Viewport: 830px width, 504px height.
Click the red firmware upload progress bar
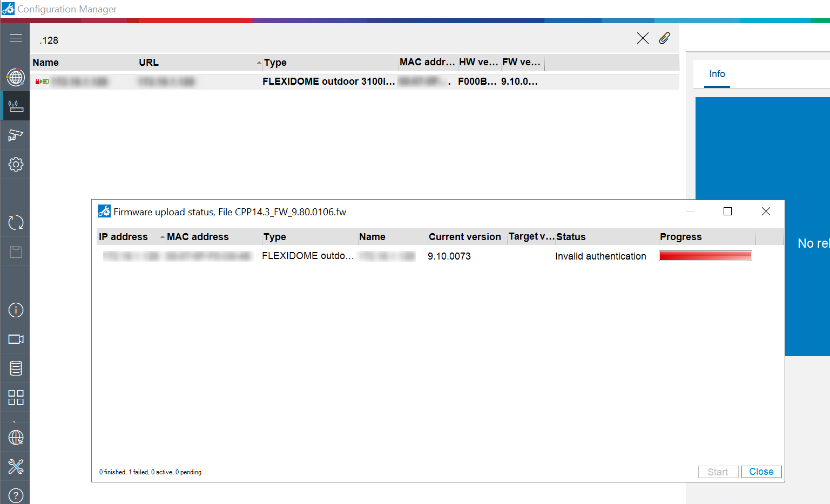pos(705,256)
